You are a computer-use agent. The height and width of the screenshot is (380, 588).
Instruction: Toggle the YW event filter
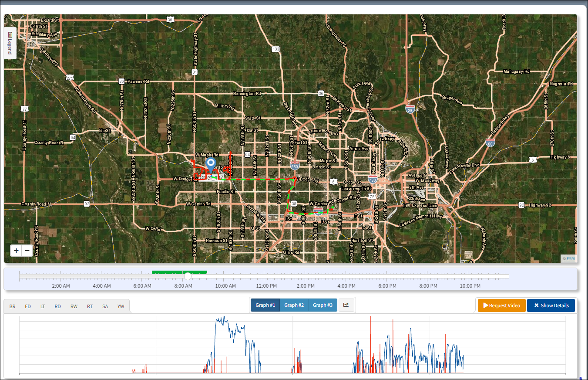(121, 306)
